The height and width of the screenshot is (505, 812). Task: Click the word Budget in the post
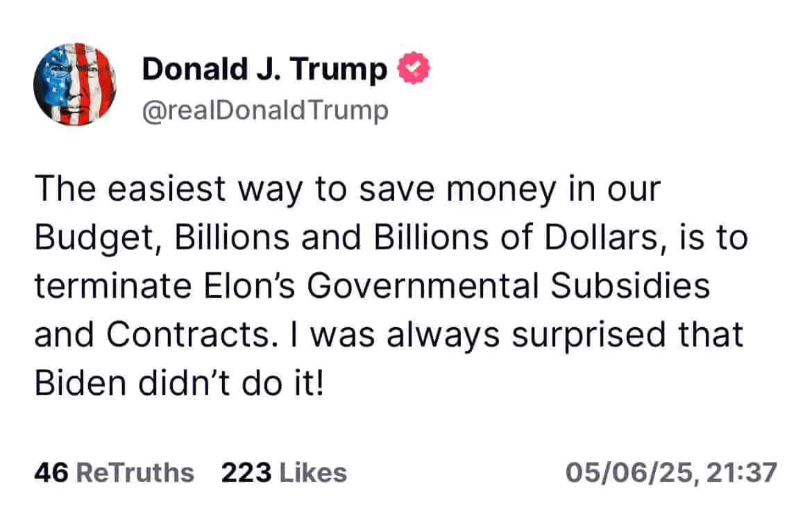coord(98,238)
